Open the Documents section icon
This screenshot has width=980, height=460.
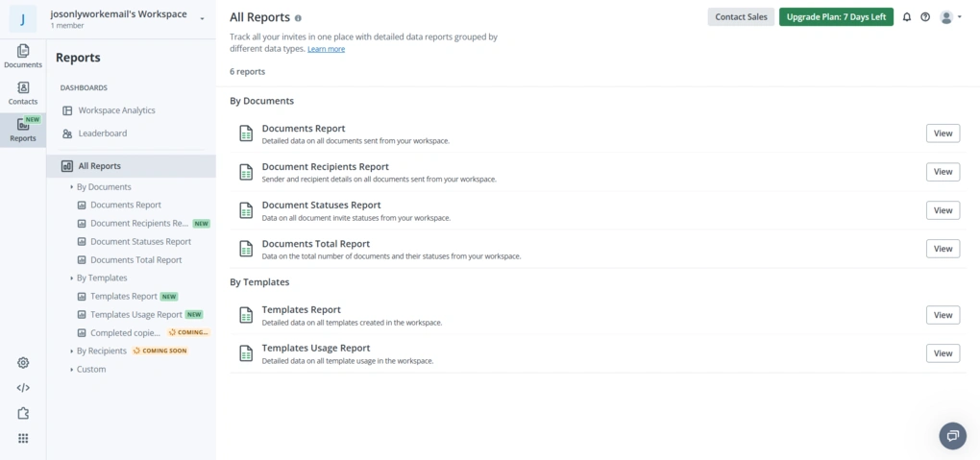pyautogui.click(x=23, y=51)
